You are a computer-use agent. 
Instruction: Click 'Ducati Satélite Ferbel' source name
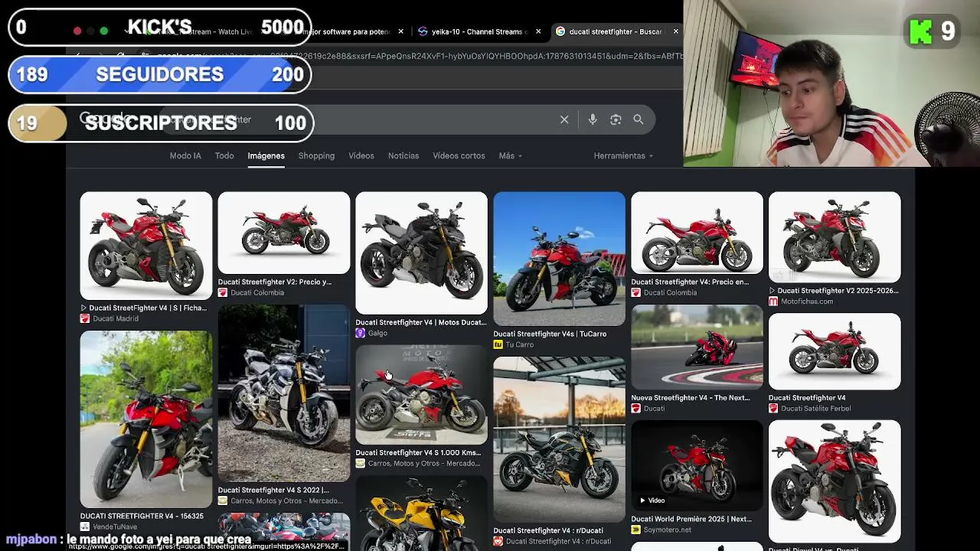816,409
